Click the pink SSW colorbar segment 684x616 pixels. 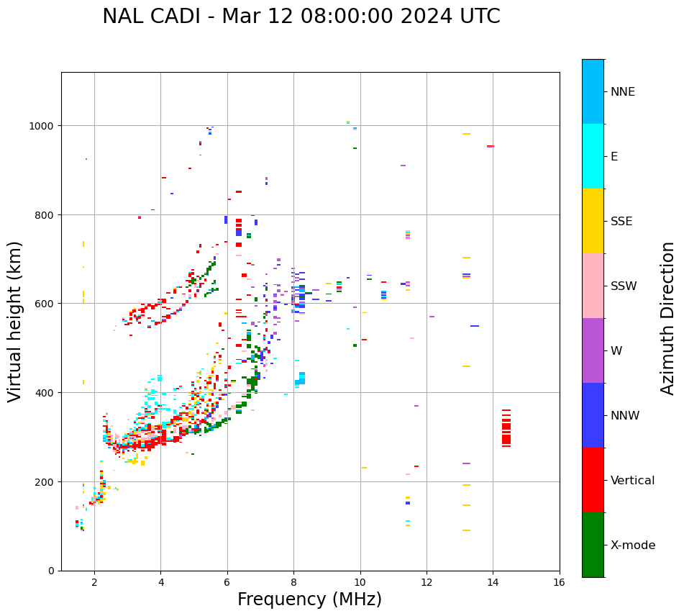[593, 286]
